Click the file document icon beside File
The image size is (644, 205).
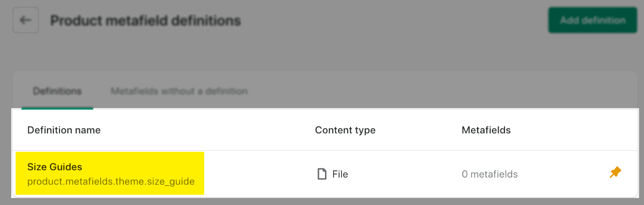coord(321,174)
